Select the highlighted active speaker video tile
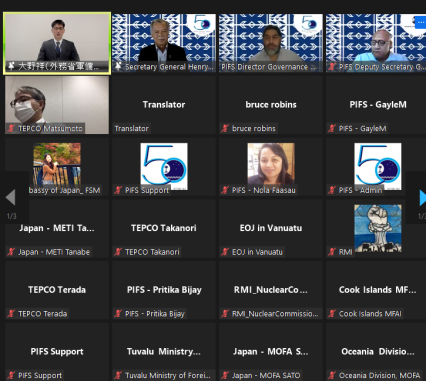 57,43
